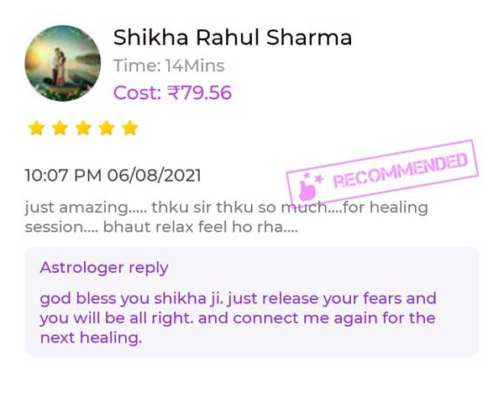The image size is (504, 420).
Task: Click the first yellow rating star
Action: pos(36,128)
